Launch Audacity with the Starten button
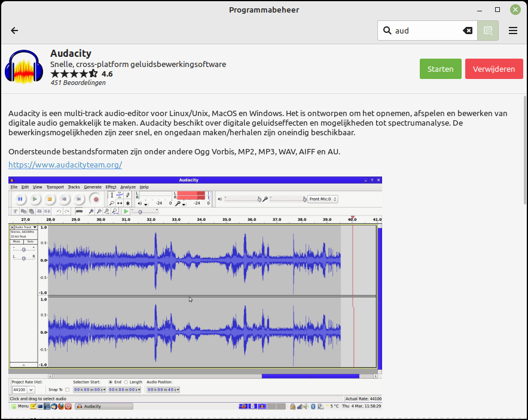Screen dimensions: 528x420 pyautogui.click(x=441, y=69)
